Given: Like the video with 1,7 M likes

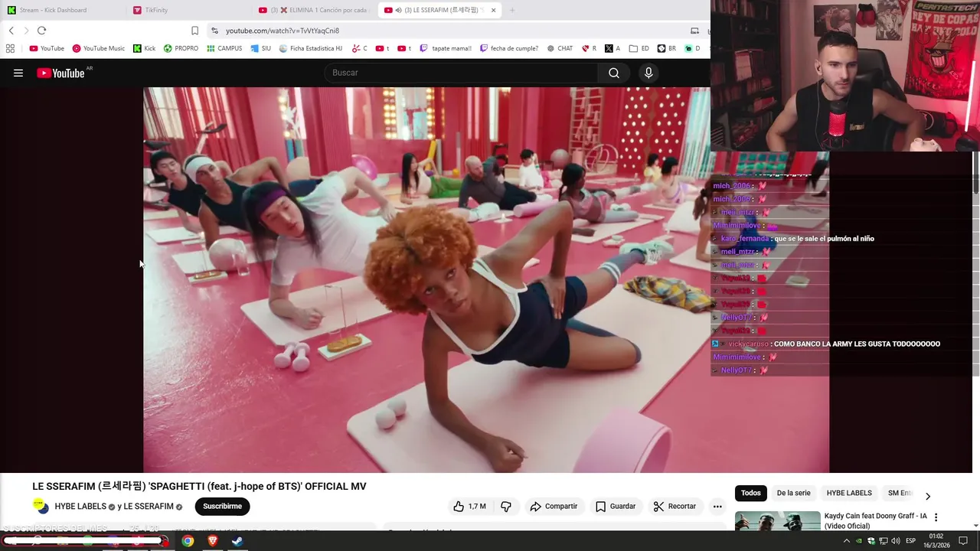Looking at the screenshot, I should (x=469, y=507).
